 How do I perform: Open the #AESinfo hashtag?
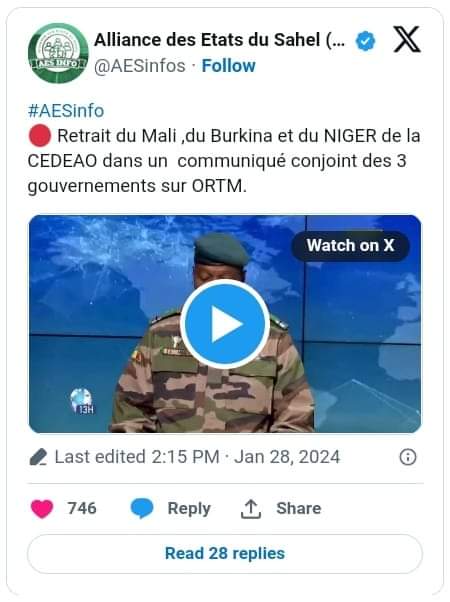click(66, 111)
